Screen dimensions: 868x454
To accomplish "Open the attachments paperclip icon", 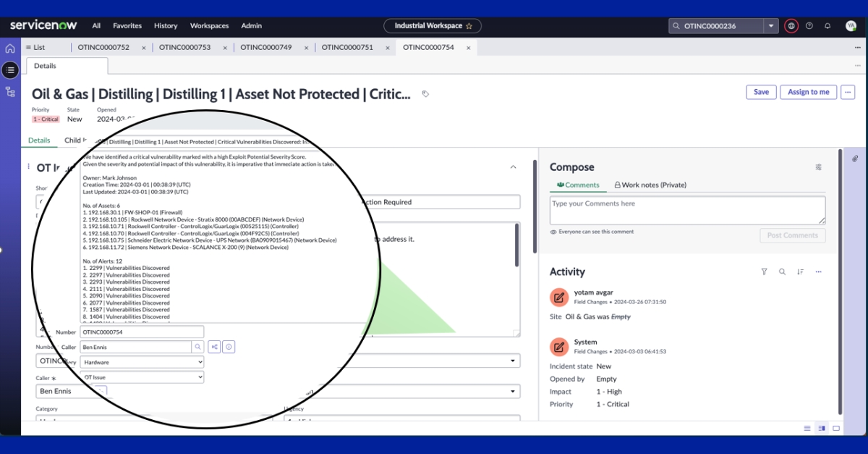I will (854, 158).
